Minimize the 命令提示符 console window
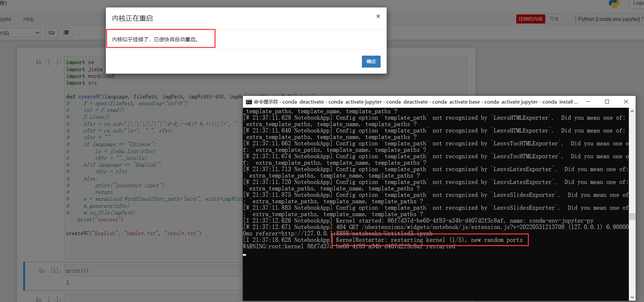644x302 pixels. coord(588,102)
